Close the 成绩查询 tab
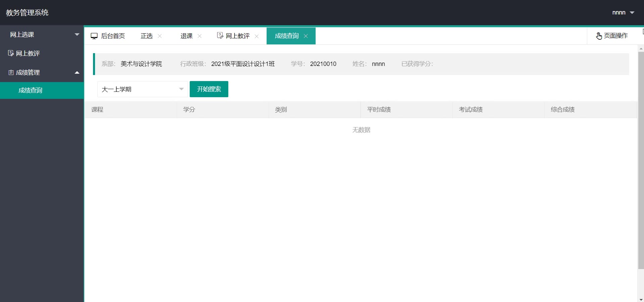This screenshot has height=302, width=644. [x=306, y=36]
